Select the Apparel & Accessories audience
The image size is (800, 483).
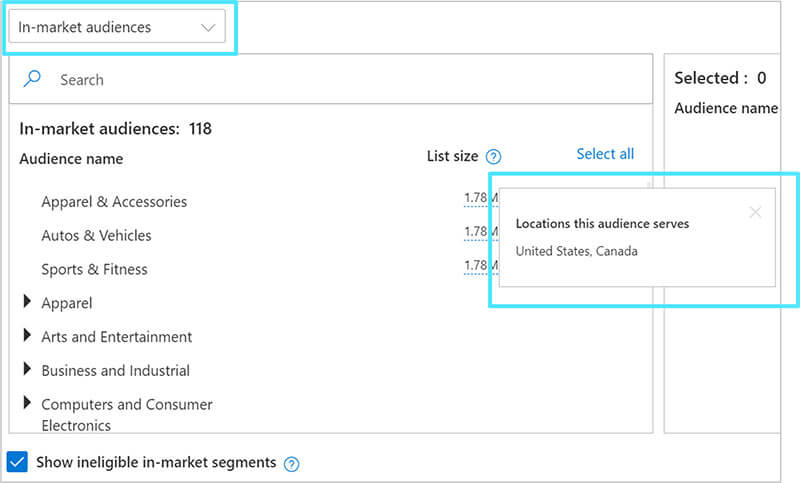(114, 202)
